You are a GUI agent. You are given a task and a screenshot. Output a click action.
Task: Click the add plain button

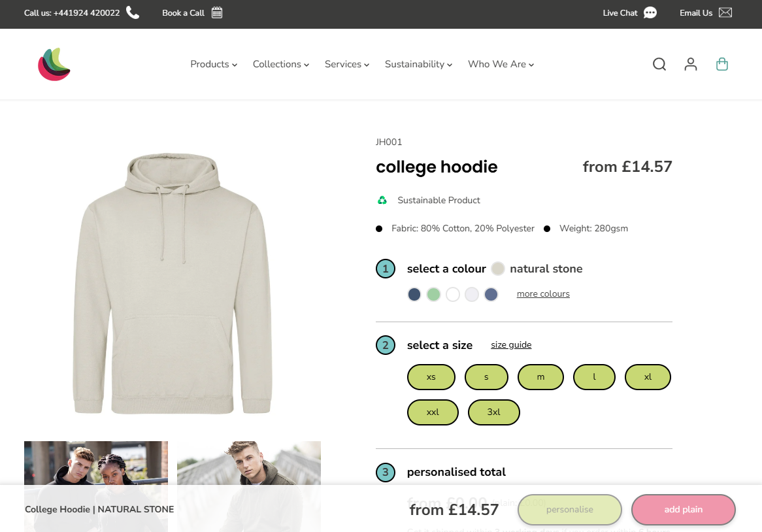point(683,510)
